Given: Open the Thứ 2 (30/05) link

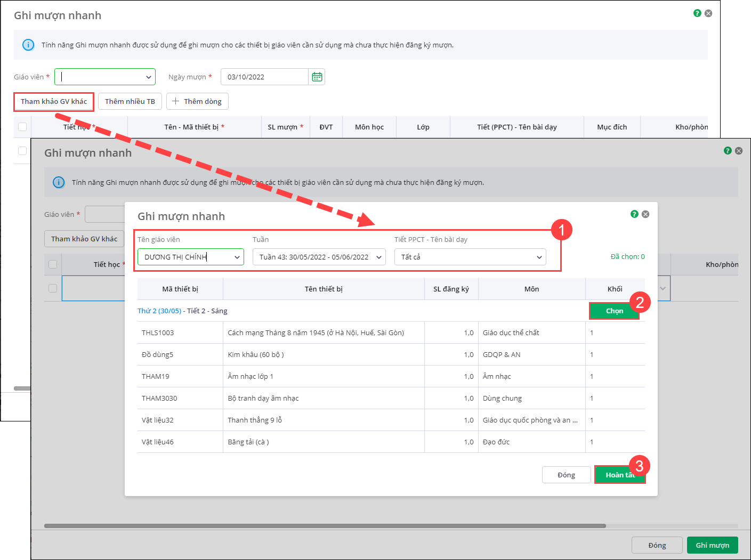Looking at the screenshot, I should point(159,311).
